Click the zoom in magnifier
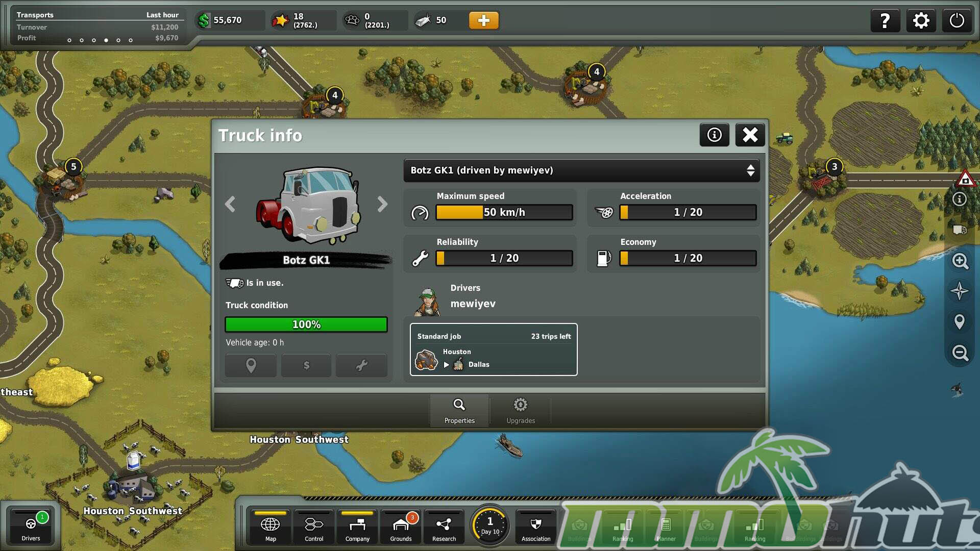 coord(960,261)
